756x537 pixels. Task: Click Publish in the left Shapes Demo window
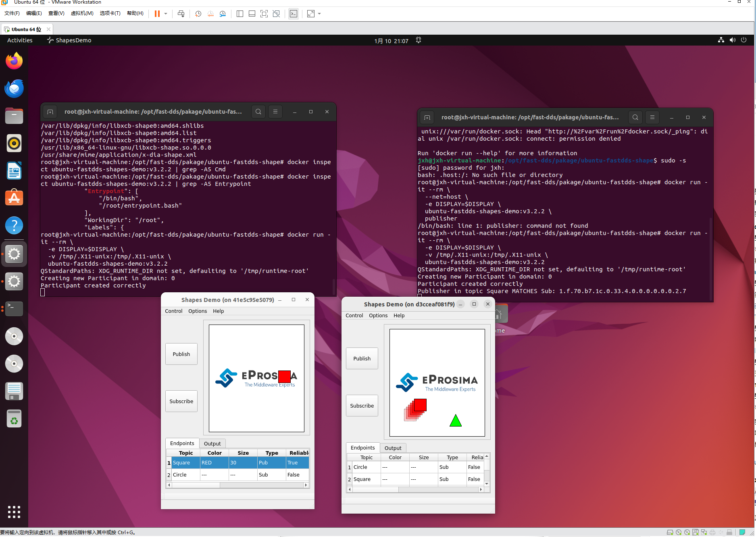[x=181, y=354]
